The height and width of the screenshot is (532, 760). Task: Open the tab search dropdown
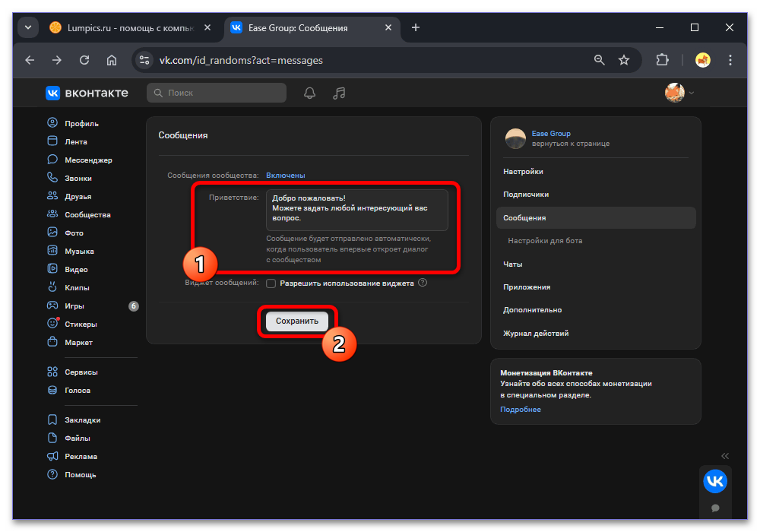28,27
